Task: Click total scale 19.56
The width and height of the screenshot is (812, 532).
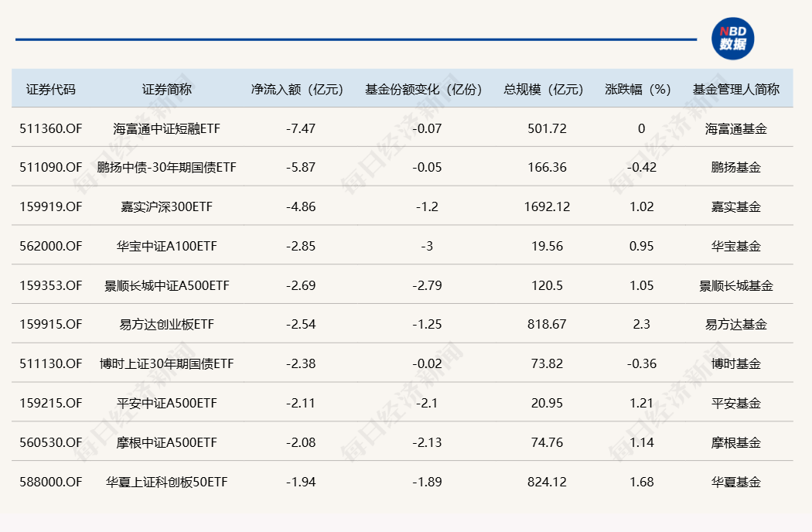Action: pyautogui.click(x=547, y=246)
